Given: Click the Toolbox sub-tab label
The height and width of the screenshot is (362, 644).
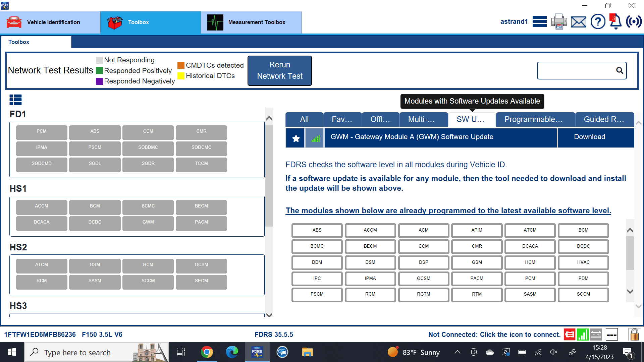Looking at the screenshot, I should (x=19, y=42).
